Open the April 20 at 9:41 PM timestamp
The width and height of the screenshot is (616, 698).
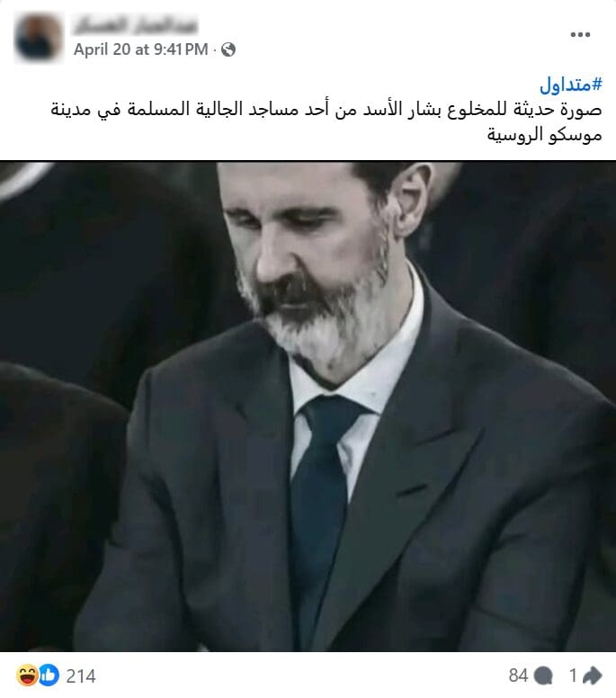click(141, 49)
